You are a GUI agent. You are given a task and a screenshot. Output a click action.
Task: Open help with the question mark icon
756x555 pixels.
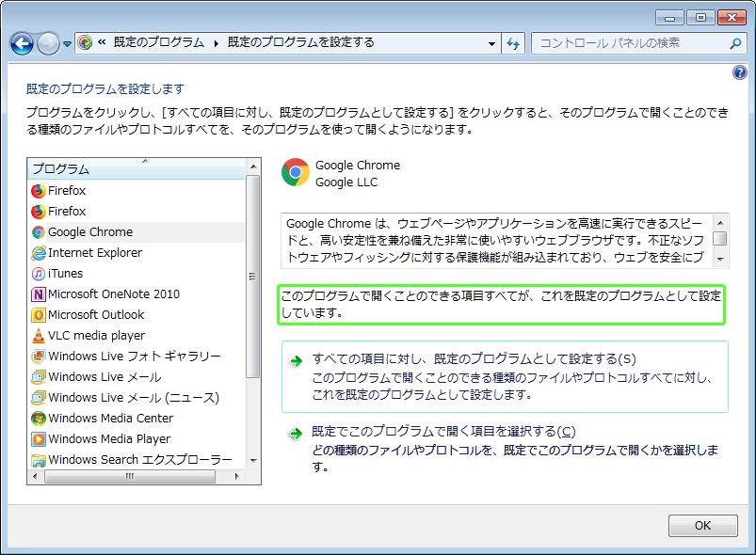pyautogui.click(x=740, y=72)
